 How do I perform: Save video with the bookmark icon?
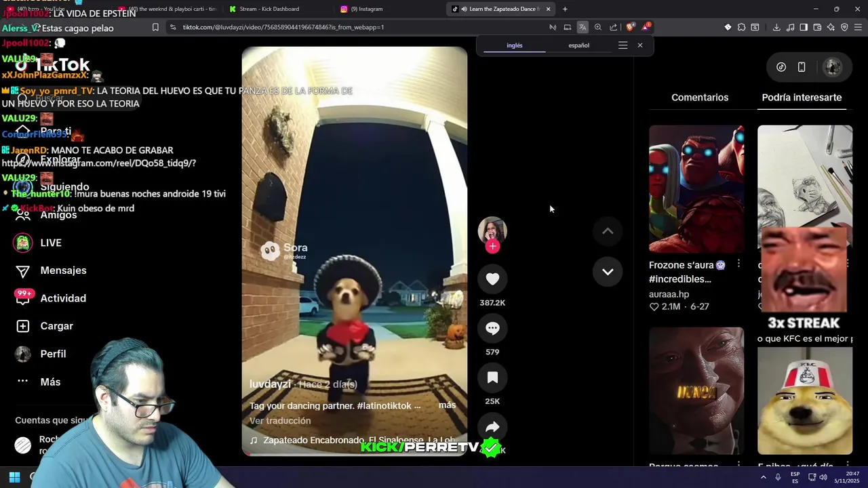point(492,378)
